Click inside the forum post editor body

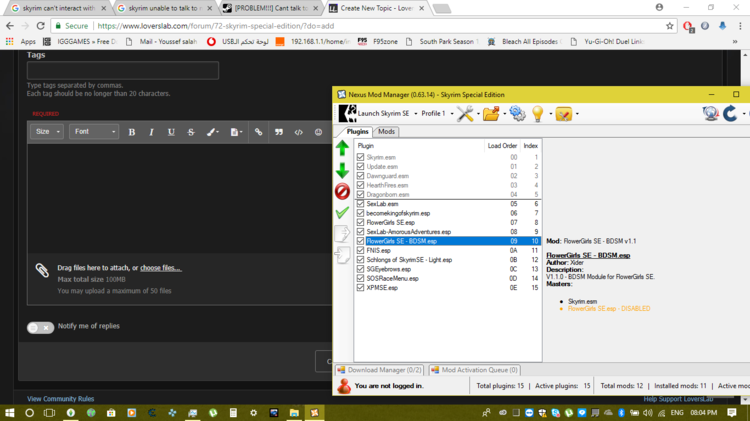point(179,198)
